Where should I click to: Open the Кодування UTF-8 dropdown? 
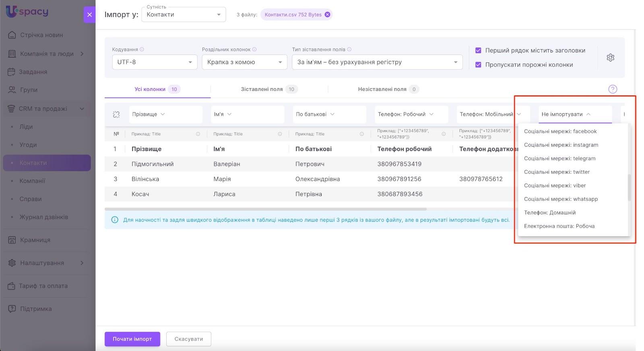tap(154, 62)
